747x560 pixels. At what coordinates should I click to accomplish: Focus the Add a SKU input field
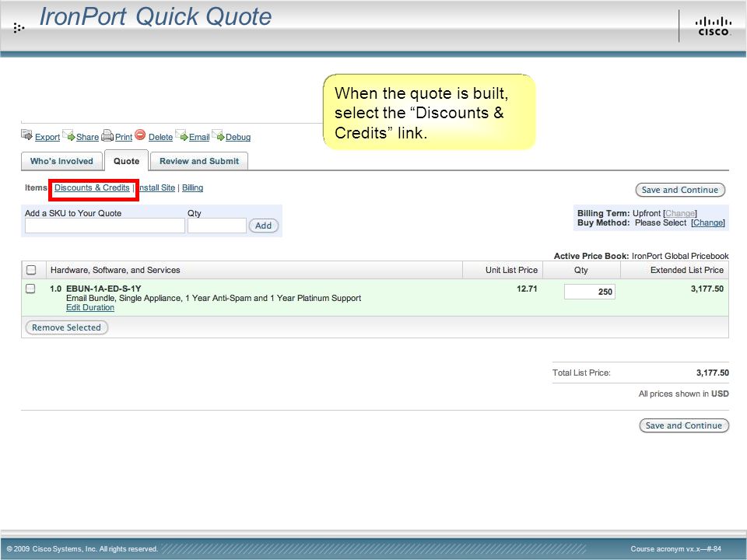coord(105,226)
